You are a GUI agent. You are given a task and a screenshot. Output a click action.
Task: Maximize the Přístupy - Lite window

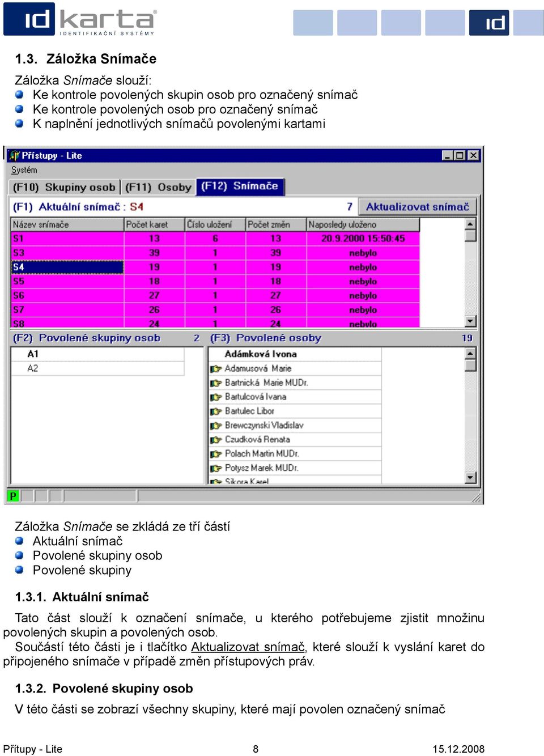pos(459,155)
